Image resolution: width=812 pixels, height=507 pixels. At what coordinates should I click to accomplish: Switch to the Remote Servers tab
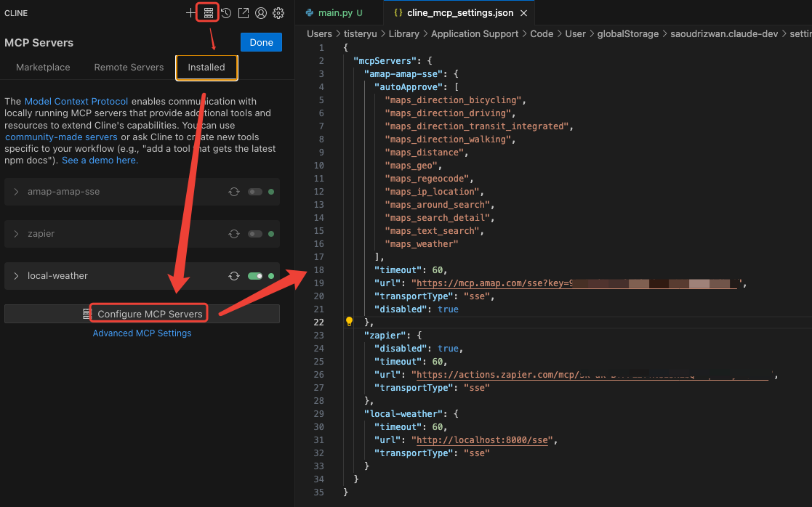(129, 68)
